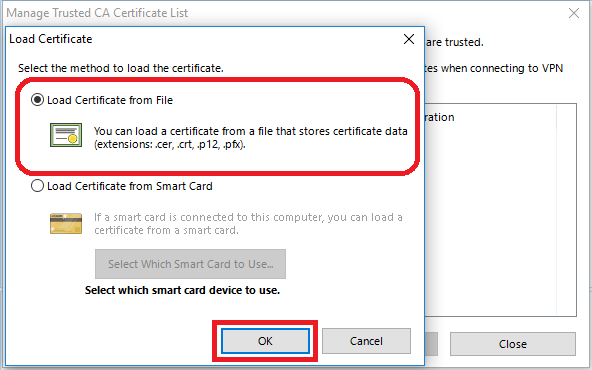The image size is (592, 370).
Task: Confirm the selection with the OK button
Action: [x=265, y=341]
